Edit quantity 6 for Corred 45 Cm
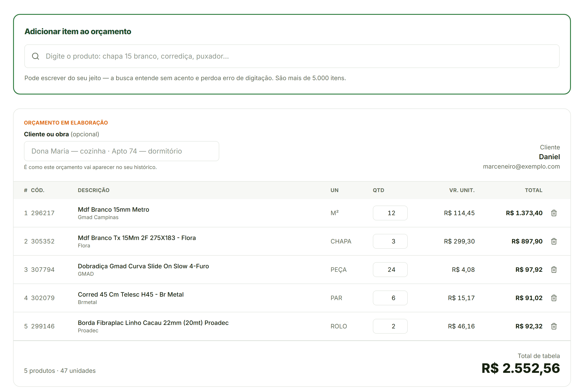The image size is (584, 392). 390,298
